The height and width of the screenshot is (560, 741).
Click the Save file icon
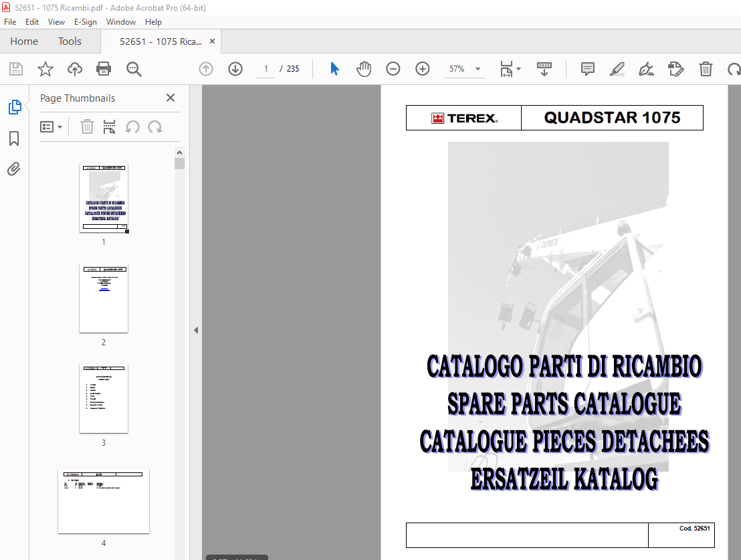point(16,69)
